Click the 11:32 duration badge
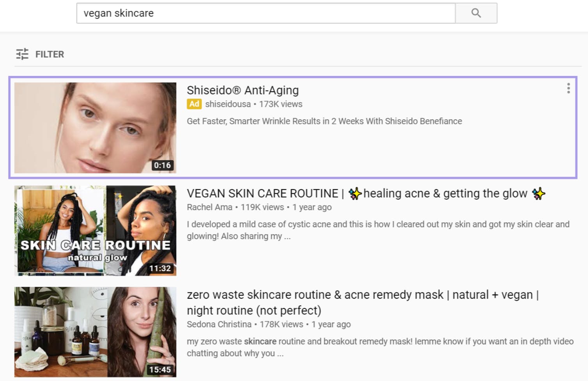The height and width of the screenshot is (381, 588). pyautogui.click(x=160, y=268)
